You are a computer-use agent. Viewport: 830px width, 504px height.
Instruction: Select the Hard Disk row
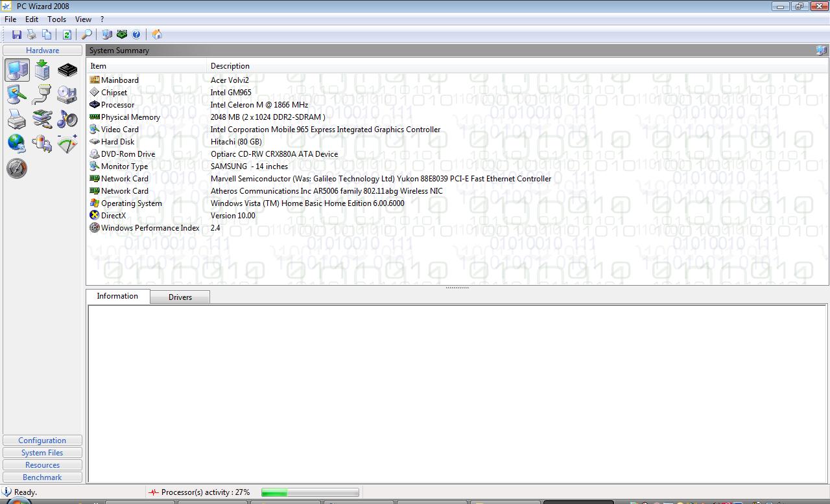point(457,142)
